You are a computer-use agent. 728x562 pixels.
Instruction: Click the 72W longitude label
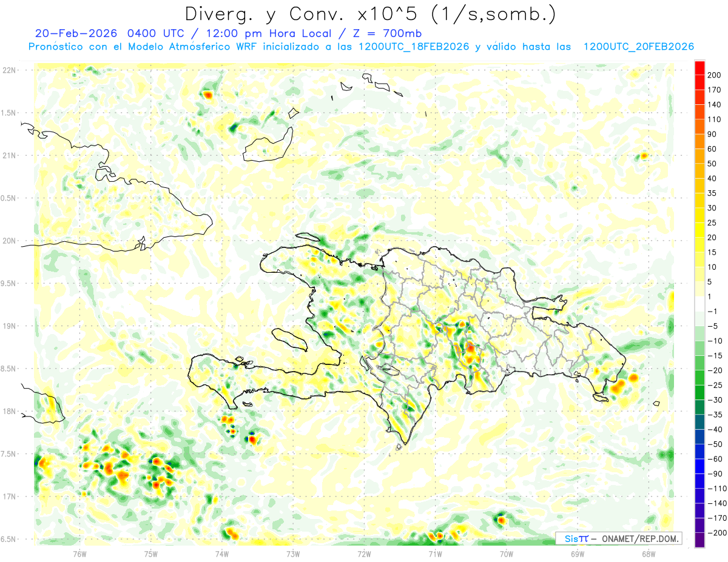pos(364,554)
